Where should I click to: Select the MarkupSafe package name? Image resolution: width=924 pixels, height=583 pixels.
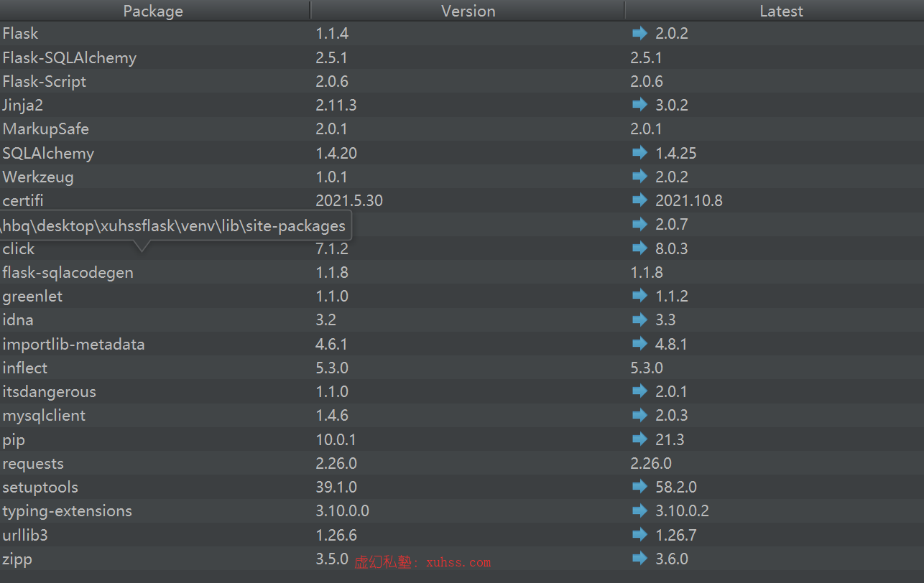pos(46,129)
